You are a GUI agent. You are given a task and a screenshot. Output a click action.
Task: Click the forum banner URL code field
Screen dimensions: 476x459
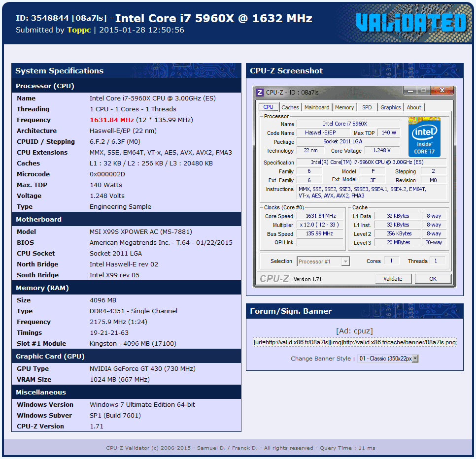[355, 342]
